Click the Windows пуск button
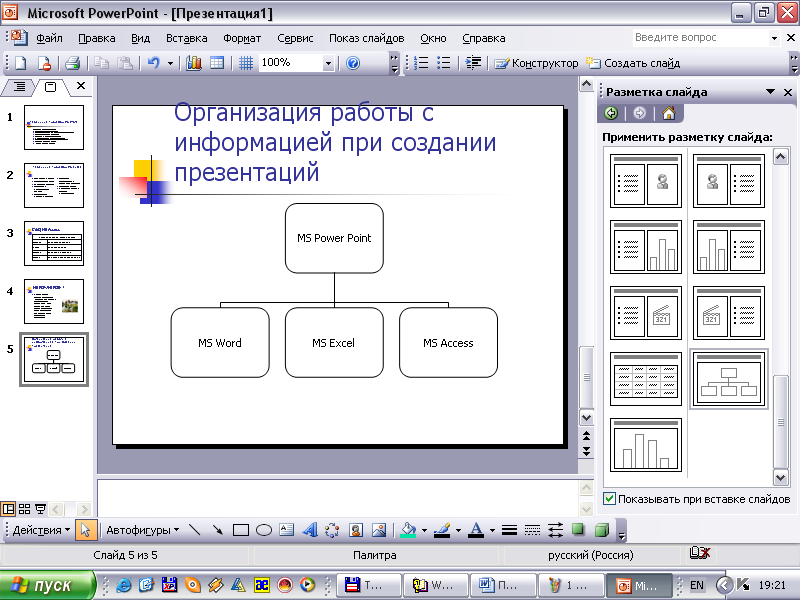This screenshot has width=800, height=600. [47, 585]
